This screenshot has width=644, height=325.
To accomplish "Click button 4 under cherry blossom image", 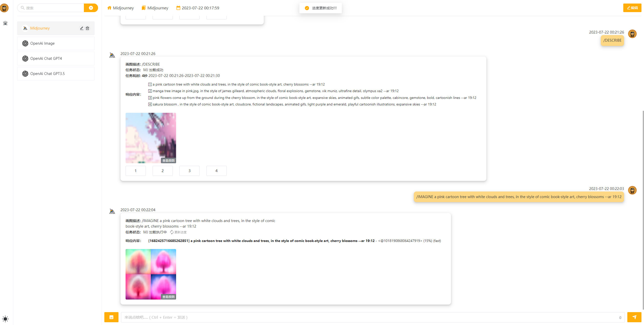I will point(216,171).
